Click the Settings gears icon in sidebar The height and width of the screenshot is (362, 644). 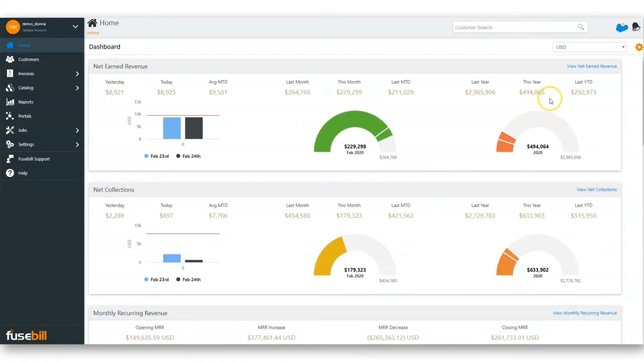(10, 144)
